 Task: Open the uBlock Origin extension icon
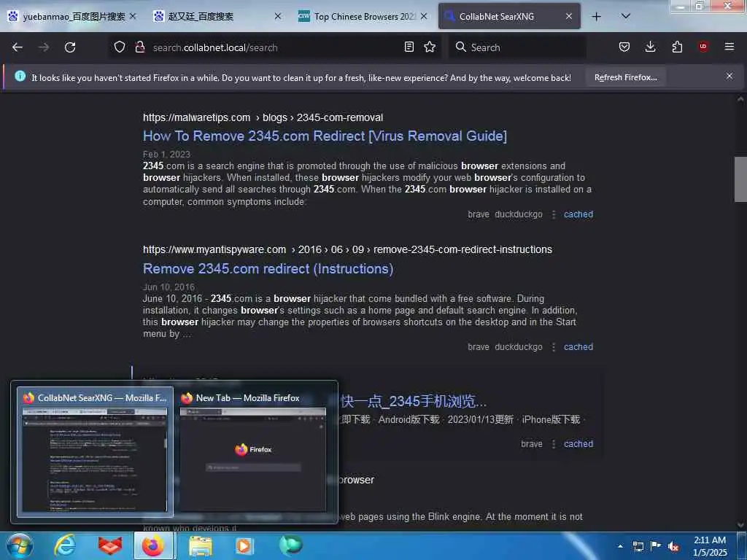703,47
